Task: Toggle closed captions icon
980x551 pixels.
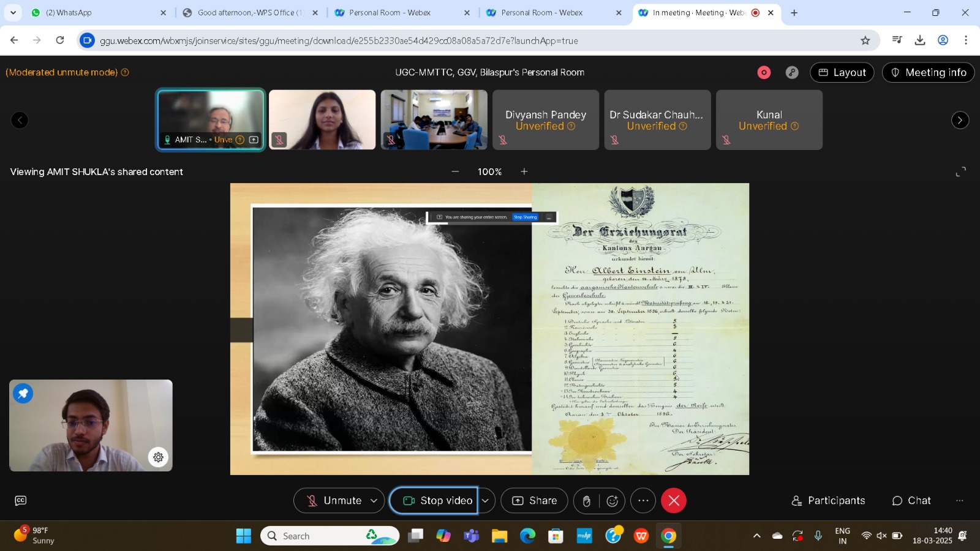Action: [x=21, y=501]
